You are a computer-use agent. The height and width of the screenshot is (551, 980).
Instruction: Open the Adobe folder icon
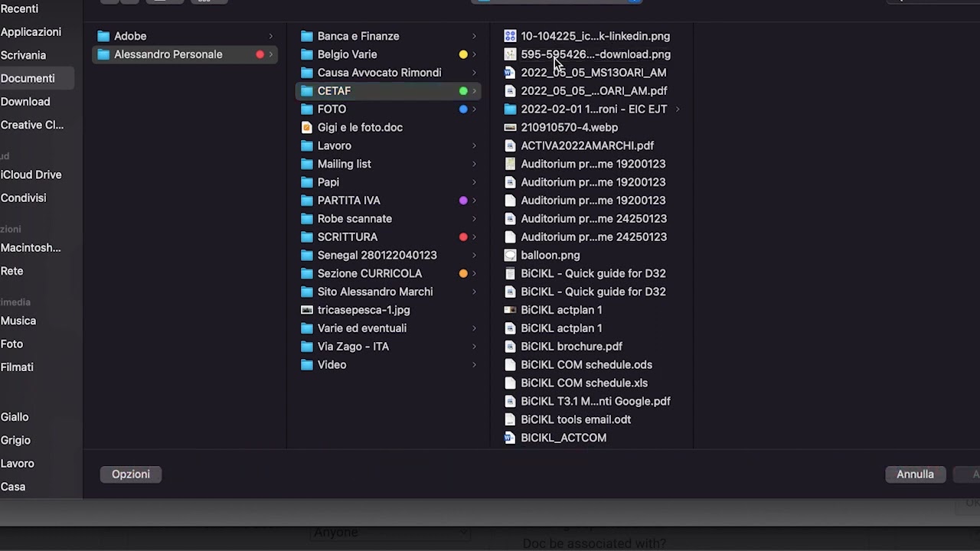coord(103,36)
